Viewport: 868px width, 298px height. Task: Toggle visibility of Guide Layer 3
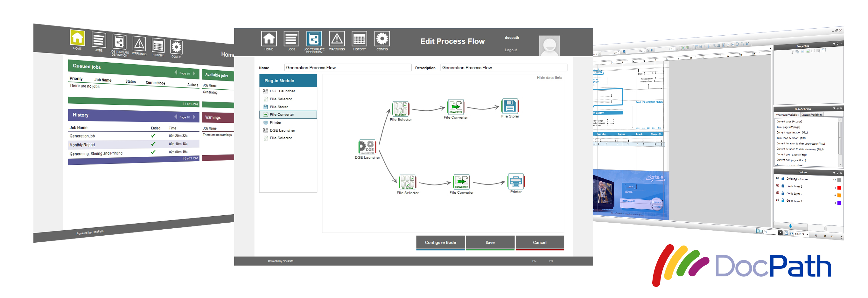(x=777, y=200)
